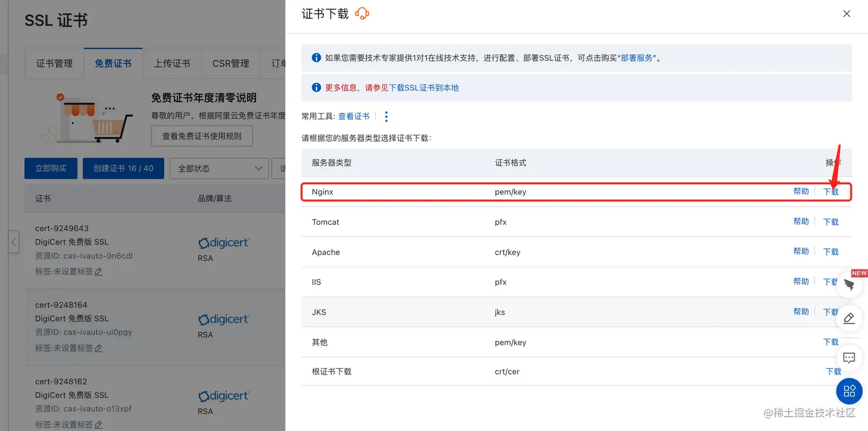Image resolution: width=868 pixels, height=431 pixels.
Task: Click the 立即购买 button
Action: pyautogui.click(x=51, y=168)
